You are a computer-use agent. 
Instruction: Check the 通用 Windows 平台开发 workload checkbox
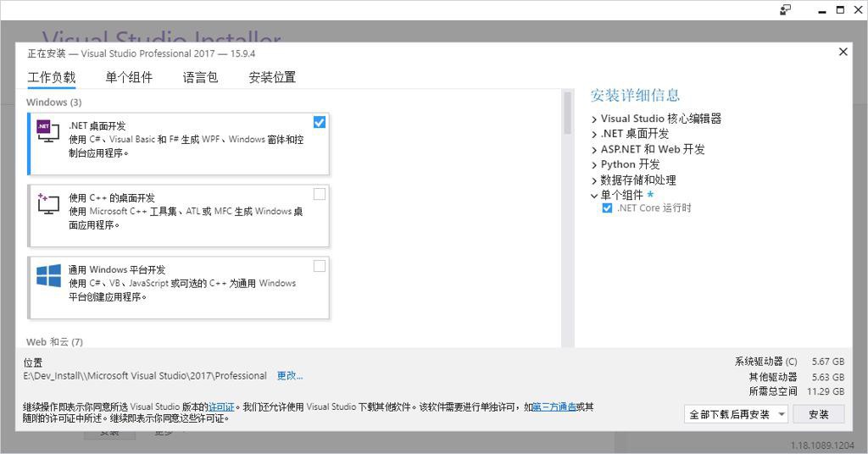tap(320, 266)
